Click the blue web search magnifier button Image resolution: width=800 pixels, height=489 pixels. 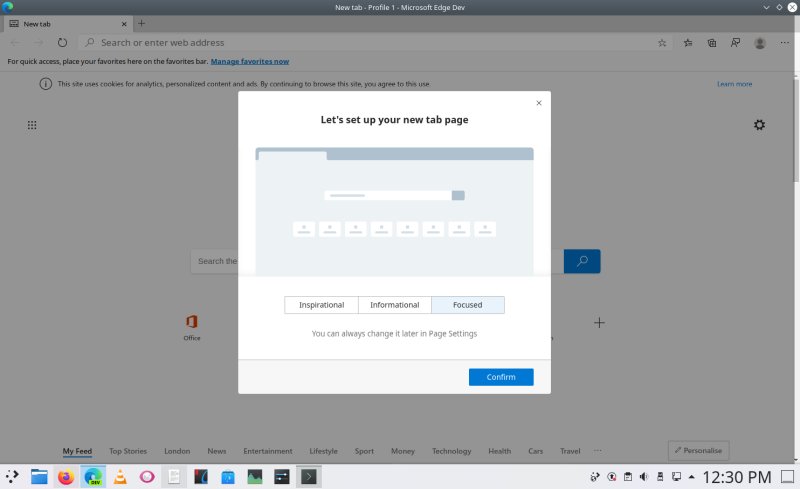pyautogui.click(x=582, y=261)
